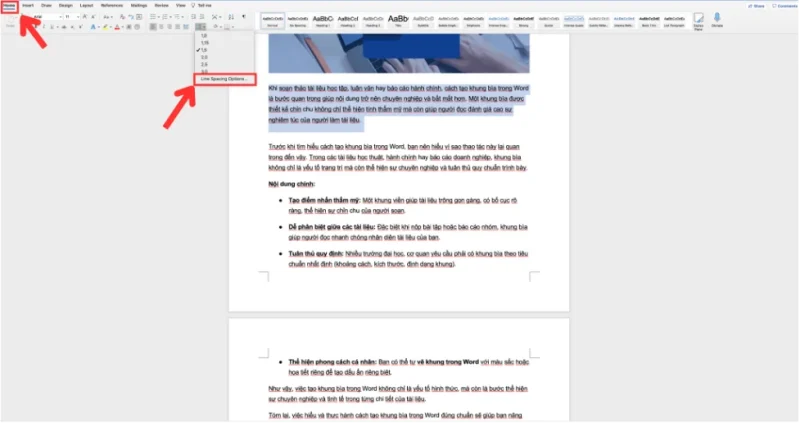Image resolution: width=800 pixels, height=423 pixels.
Task: Apply superscript formatting
Action: (81, 27)
